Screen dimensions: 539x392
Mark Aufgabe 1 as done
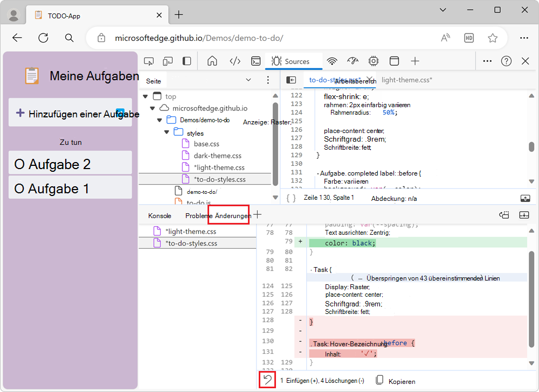point(19,188)
